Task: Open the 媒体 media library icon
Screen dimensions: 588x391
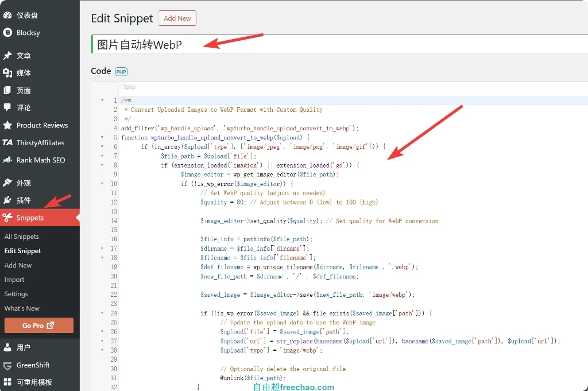Action: [x=7, y=73]
